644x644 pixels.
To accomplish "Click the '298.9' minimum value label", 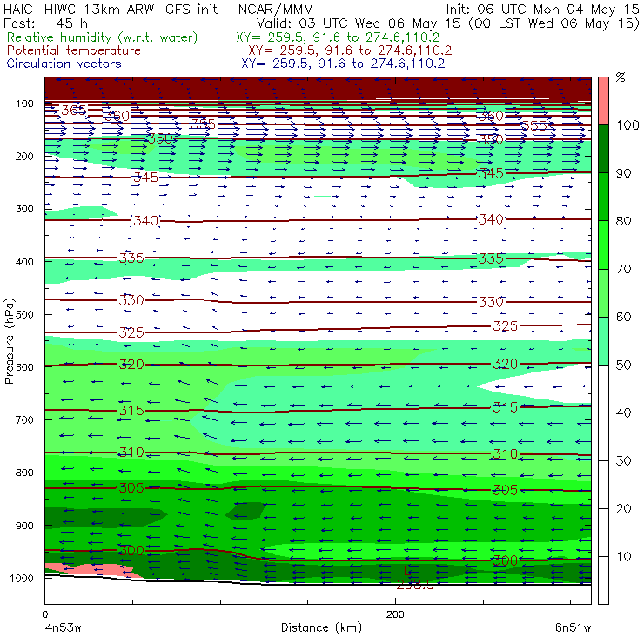I will tap(415, 585).
